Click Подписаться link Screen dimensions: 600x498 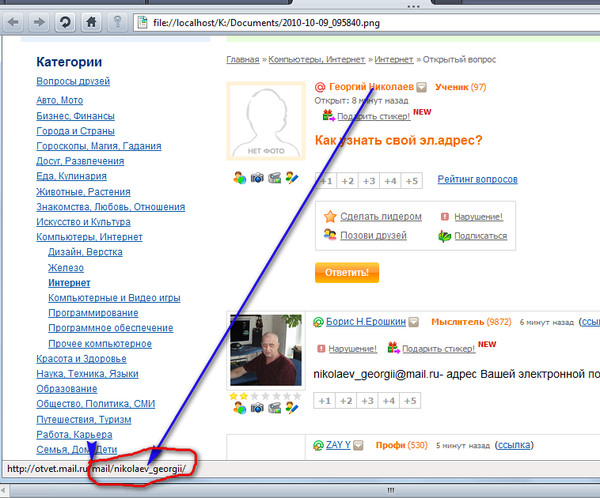481,236
